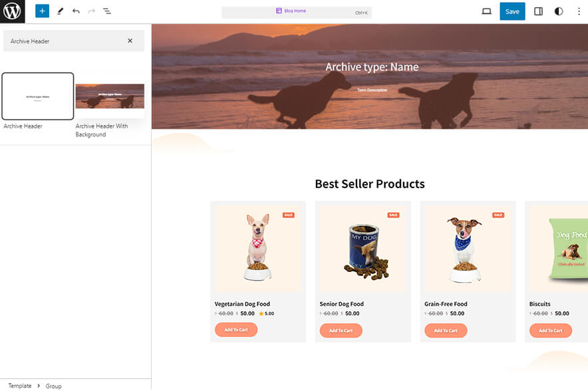Viewport: 588px width, 391px height.
Task: Open the Document Overview list view
Action: pos(107,11)
